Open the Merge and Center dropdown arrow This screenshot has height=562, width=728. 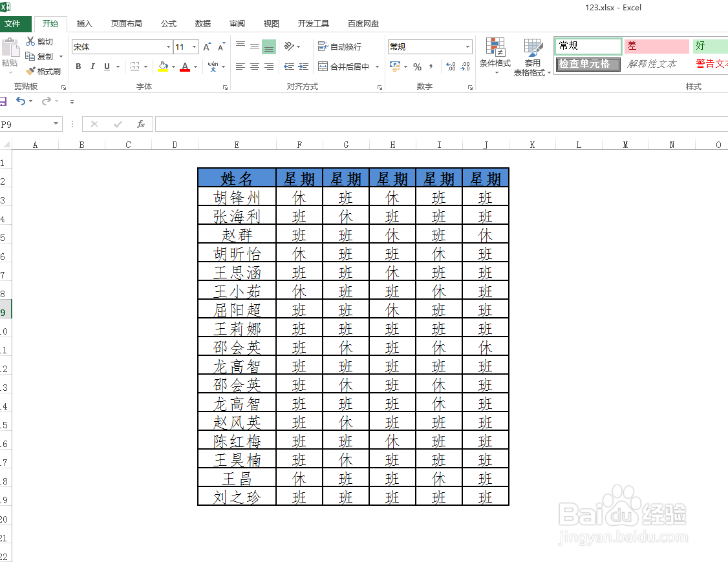[x=377, y=67]
